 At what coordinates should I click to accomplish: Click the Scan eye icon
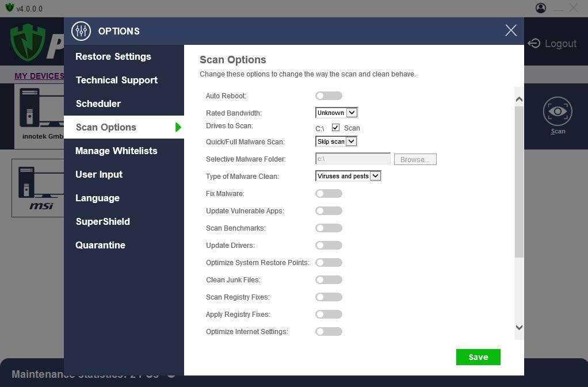click(x=557, y=112)
